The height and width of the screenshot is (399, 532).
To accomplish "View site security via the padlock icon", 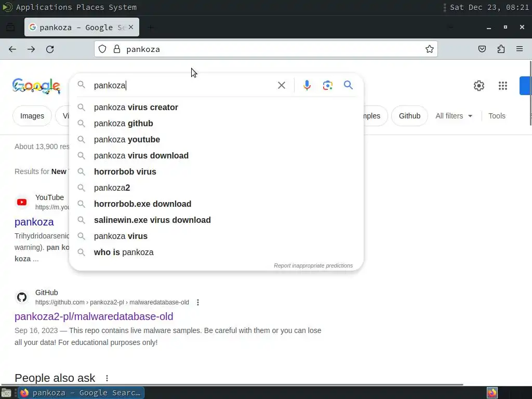I will pyautogui.click(x=117, y=49).
